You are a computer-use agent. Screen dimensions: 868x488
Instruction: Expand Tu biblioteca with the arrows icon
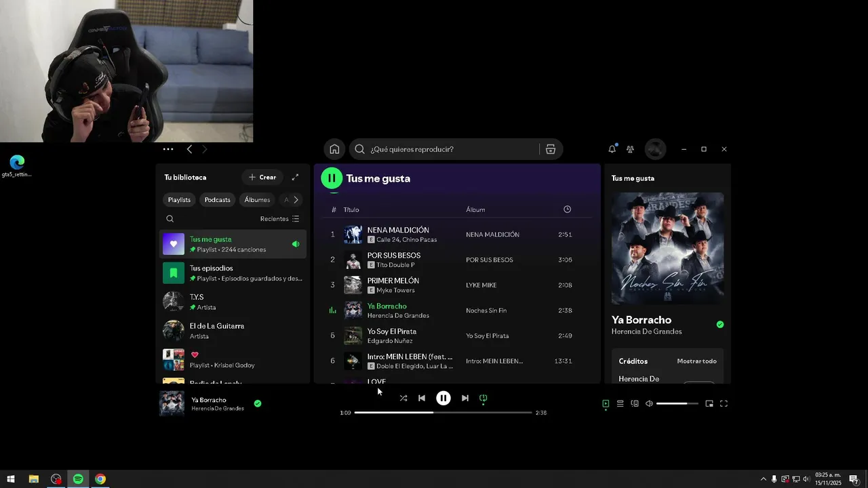click(295, 178)
